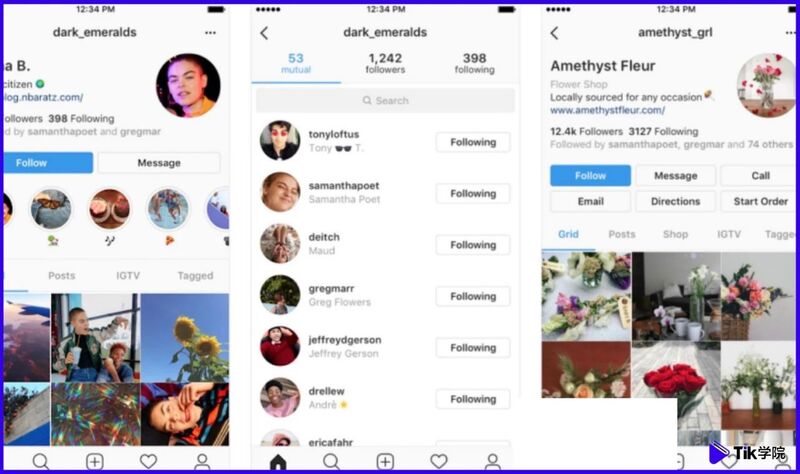
Task: Open the heart activity icon in the left phone
Action: pyautogui.click(x=148, y=461)
